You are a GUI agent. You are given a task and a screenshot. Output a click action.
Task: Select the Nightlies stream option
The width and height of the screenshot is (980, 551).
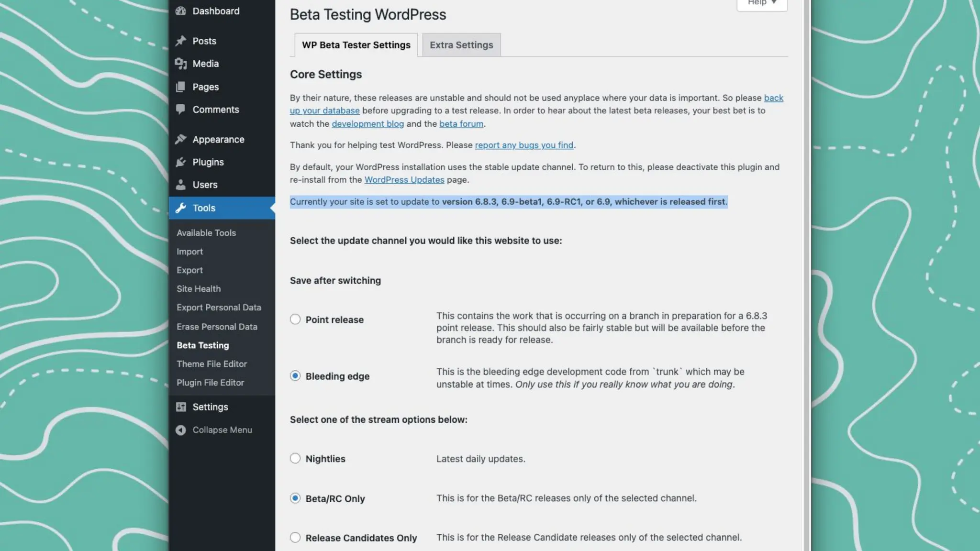coord(295,459)
